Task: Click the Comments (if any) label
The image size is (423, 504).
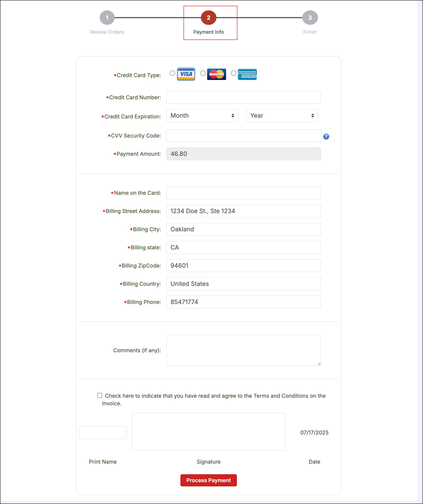Action: pos(137,350)
